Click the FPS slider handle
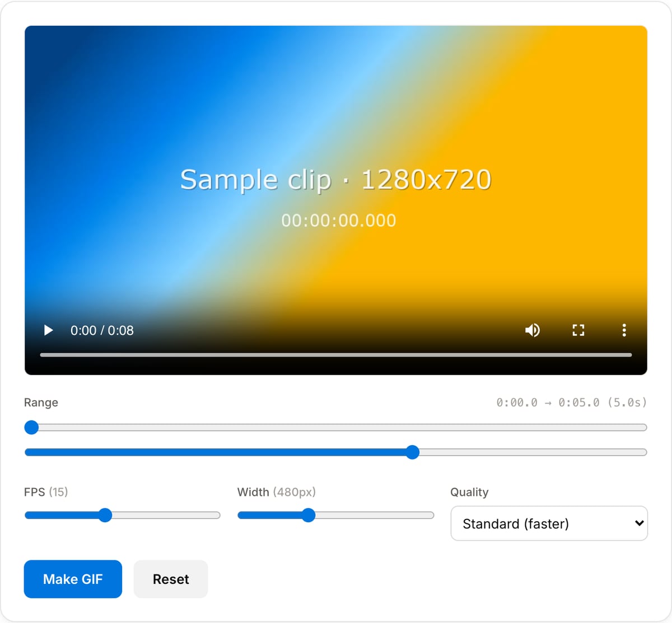The width and height of the screenshot is (672, 623). click(x=105, y=516)
